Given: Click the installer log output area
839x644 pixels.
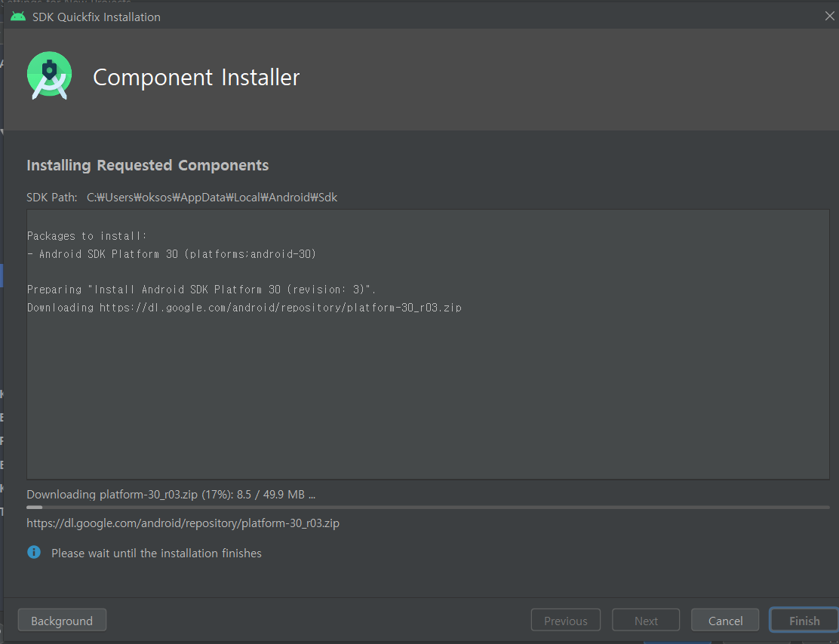Looking at the screenshot, I should 428,345.
